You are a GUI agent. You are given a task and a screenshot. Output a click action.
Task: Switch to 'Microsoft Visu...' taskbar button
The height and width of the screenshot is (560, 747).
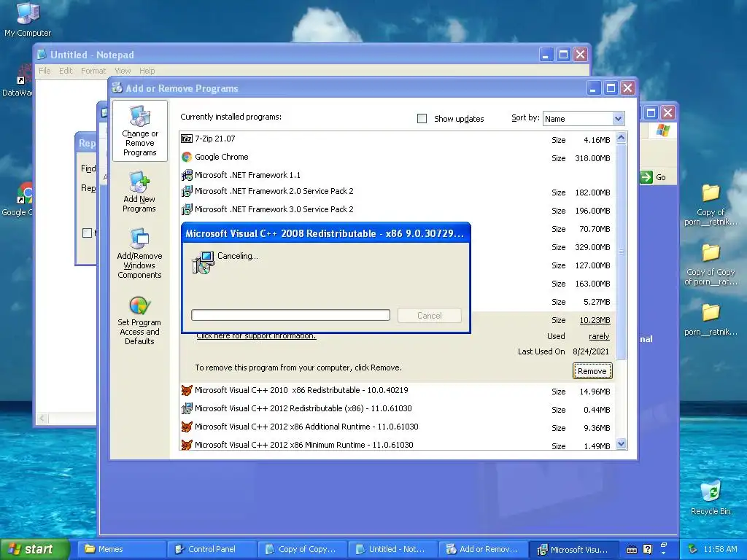tap(573, 549)
